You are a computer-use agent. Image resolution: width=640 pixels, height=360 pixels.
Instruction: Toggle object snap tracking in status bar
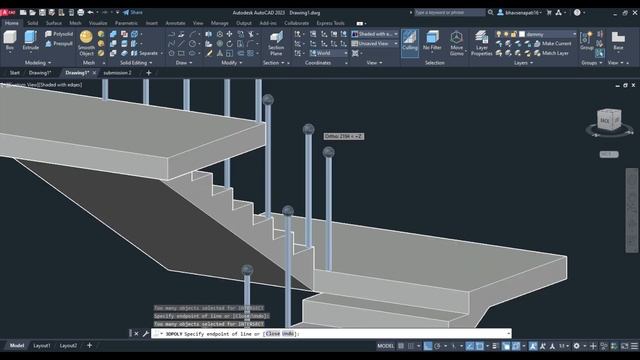[x=470, y=346]
